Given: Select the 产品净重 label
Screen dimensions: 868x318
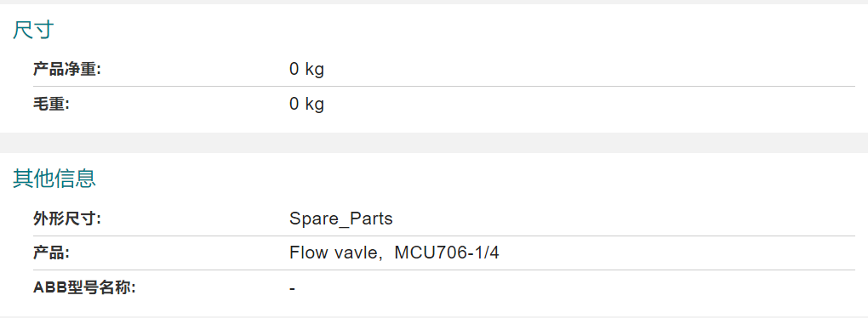Looking at the screenshot, I should coord(67,70).
